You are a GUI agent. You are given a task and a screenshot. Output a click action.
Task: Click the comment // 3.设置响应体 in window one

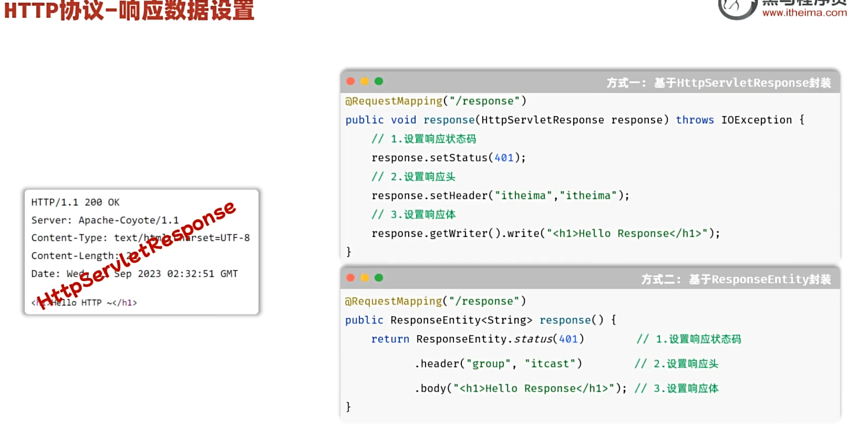(x=414, y=214)
